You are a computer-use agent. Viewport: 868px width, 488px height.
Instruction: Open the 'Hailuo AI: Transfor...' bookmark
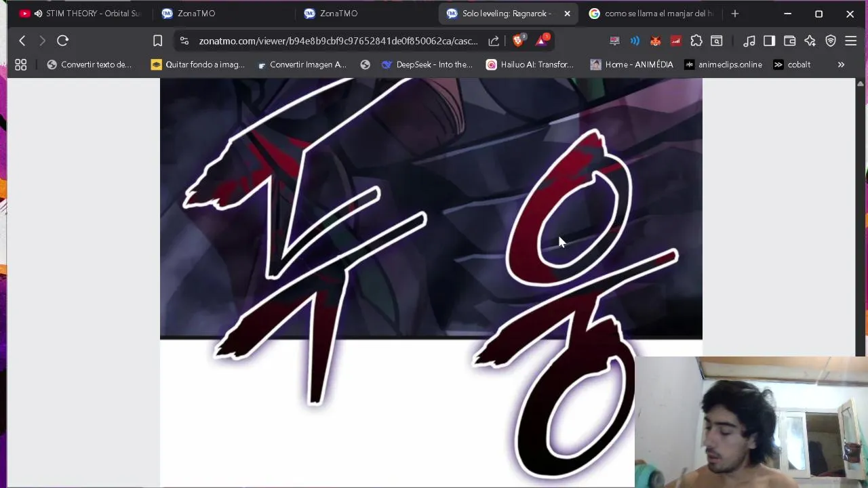pos(530,64)
